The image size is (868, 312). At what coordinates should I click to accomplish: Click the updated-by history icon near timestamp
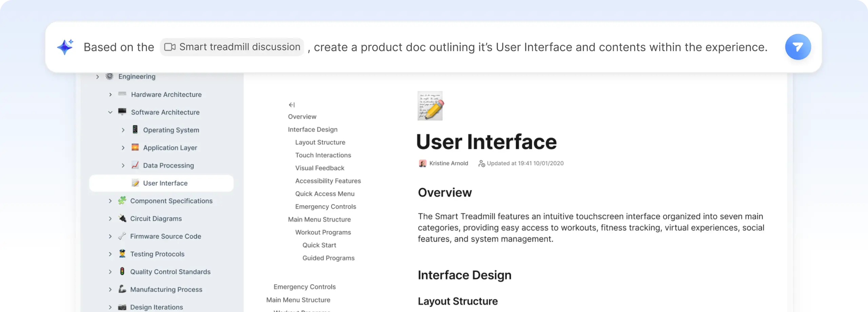point(481,163)
